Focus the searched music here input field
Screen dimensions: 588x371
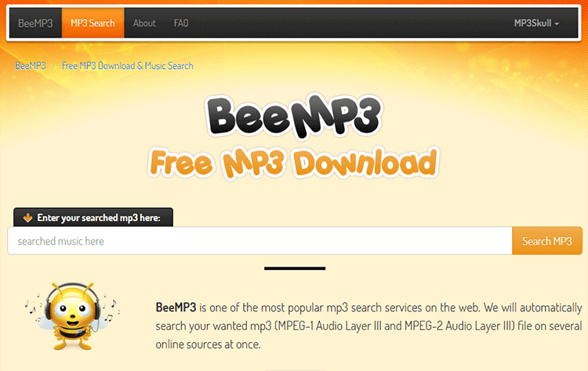(260, 241)
